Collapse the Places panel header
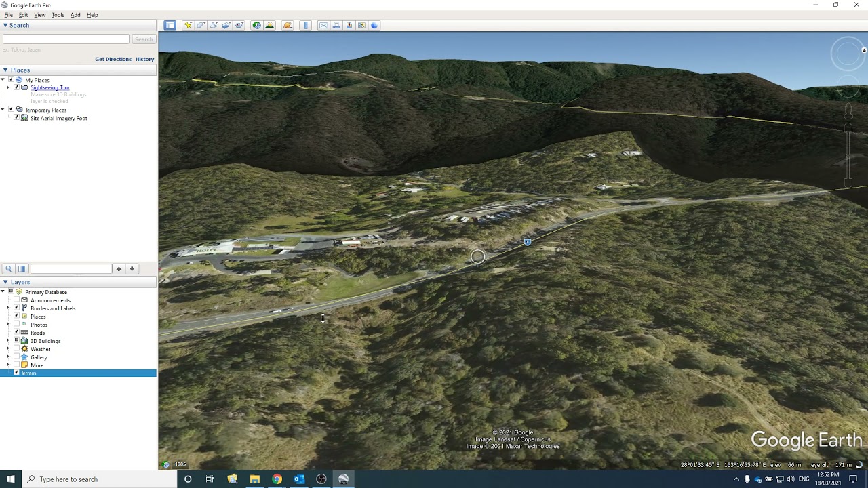The width and height of the screenshot is (868, 488). [5, 70]
